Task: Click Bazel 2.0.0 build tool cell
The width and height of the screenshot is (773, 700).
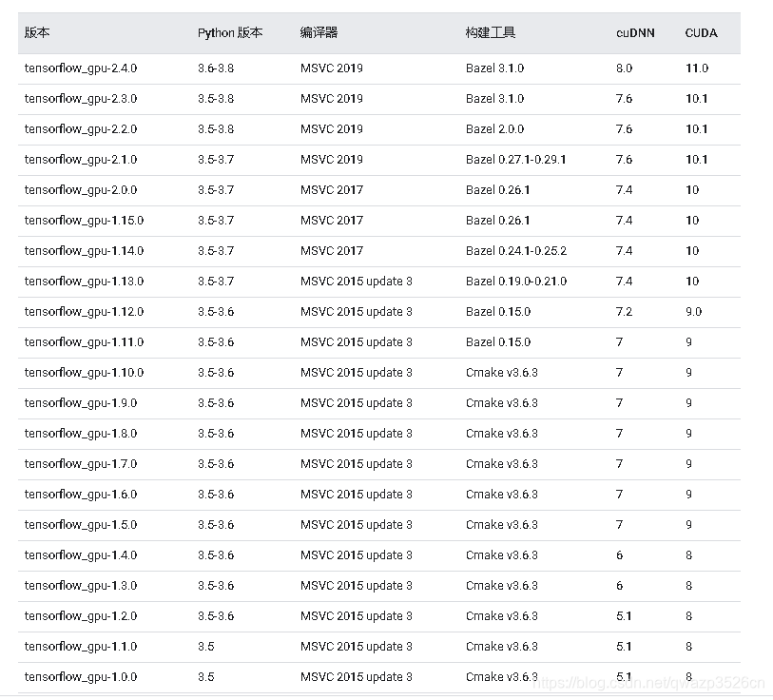Action: tap(495, 129)
